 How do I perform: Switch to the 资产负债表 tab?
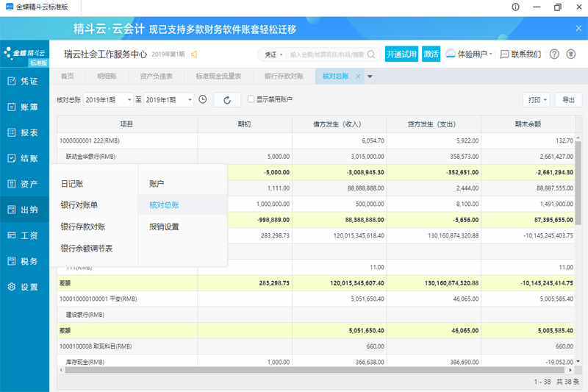point(156,76)
